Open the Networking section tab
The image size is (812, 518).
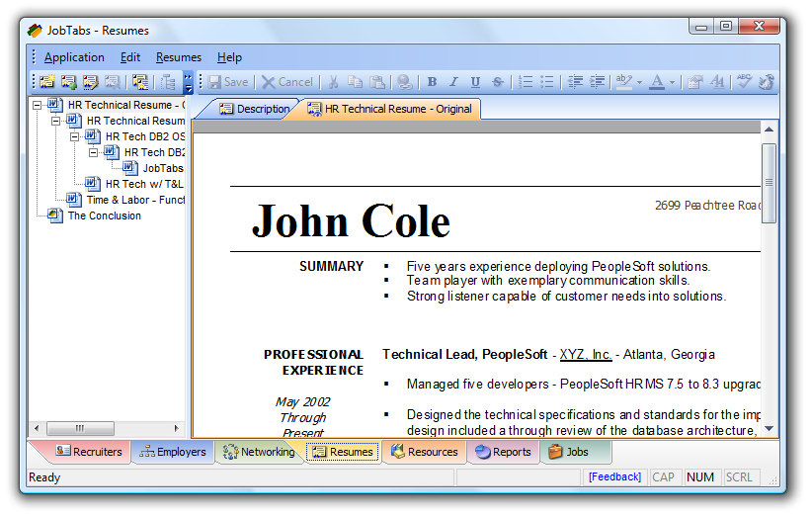pyautogui.click(x=259, y=452)
